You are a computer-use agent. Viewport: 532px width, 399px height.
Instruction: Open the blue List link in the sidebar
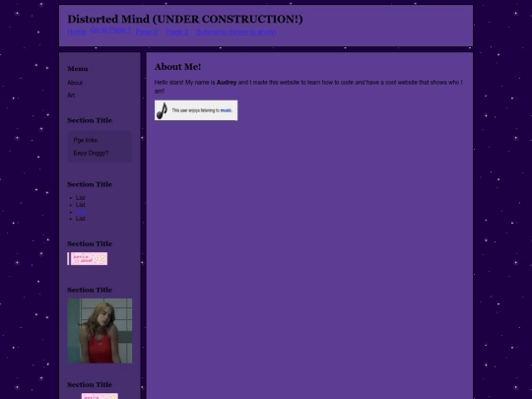coord(81,212)
